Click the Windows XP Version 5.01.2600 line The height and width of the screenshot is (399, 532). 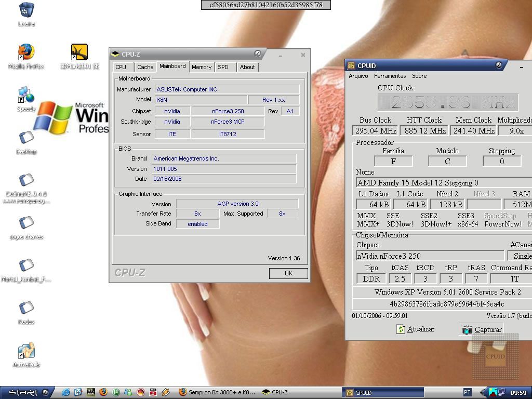coord(447,292)
